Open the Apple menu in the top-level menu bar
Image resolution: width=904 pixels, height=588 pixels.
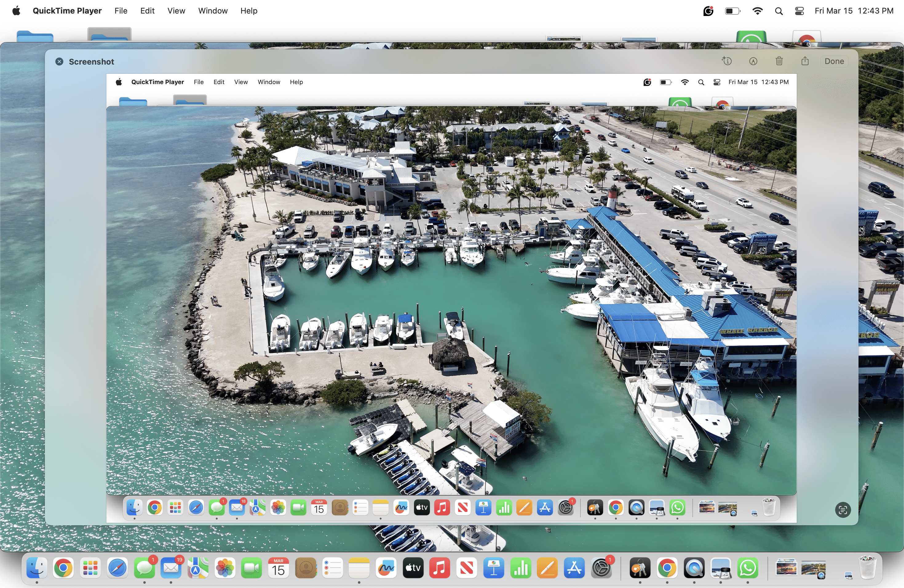click(16, 11)
